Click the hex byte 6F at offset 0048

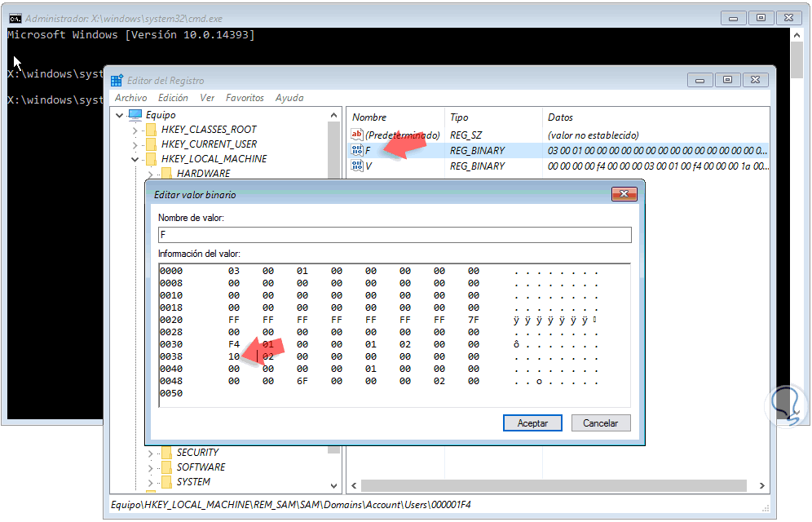(x=302, y=381)
